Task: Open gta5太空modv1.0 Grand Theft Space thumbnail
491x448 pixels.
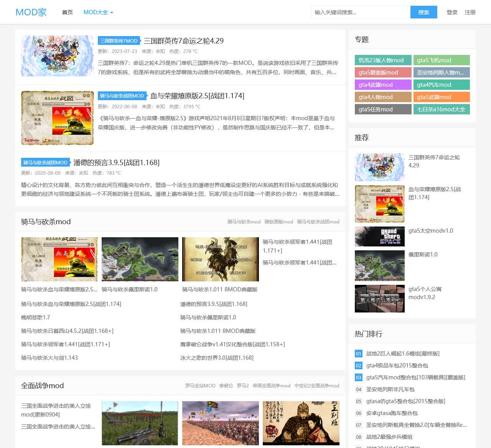Action: click(x=380, y=236)
